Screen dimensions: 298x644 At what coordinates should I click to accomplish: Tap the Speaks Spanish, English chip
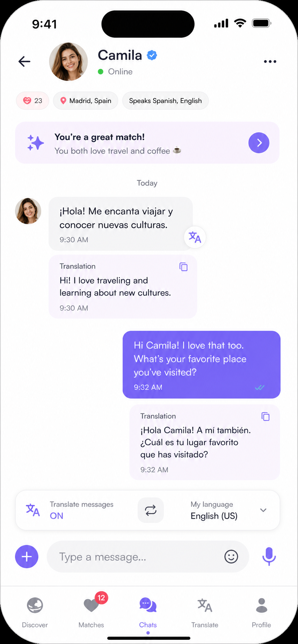(165, 101)
